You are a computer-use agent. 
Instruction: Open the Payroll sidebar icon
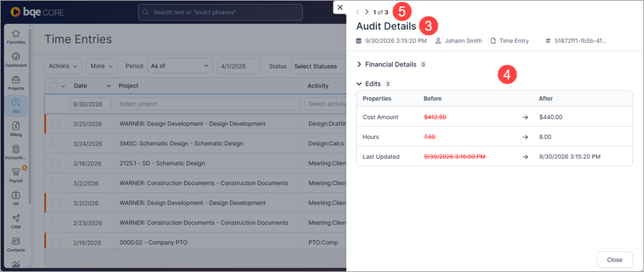pyautogui.click(x=16, y=175)
